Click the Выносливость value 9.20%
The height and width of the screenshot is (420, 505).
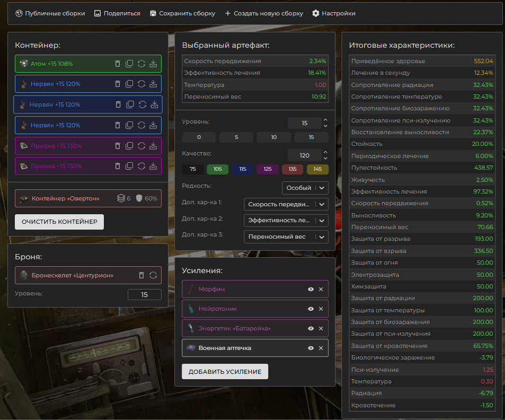[x=485, y=215]
